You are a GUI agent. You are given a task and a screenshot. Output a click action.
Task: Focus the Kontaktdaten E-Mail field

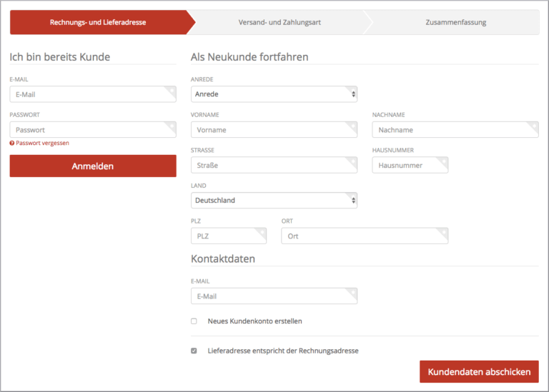click(274, 296)
